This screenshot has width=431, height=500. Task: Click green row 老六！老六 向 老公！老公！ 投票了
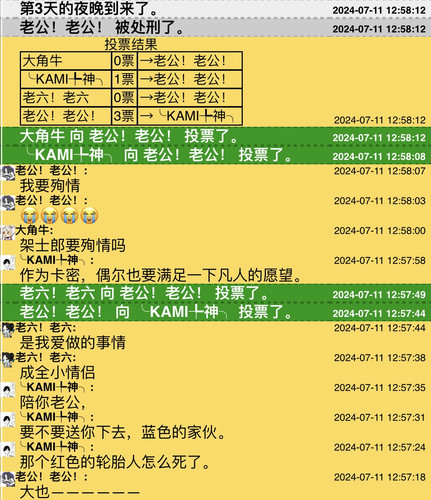[x=215, y=293]
